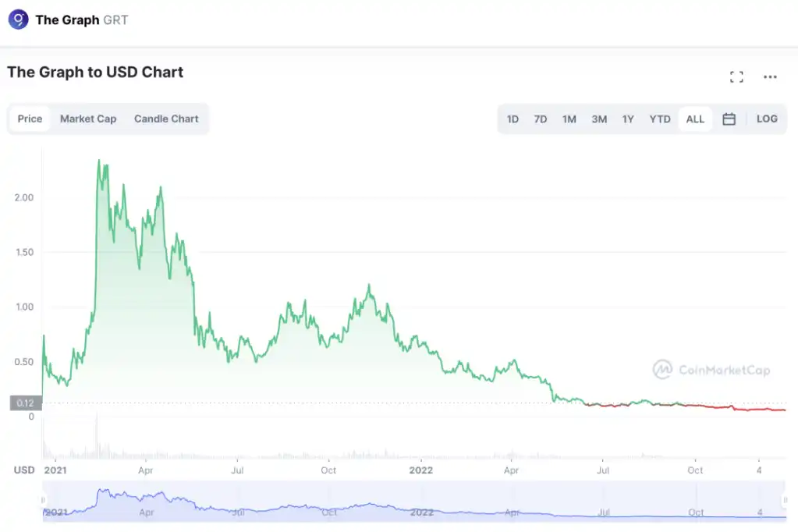798x532 pixels.
Task: Toggle LOG scale for the chart
Action: click(x=767, y=119)
